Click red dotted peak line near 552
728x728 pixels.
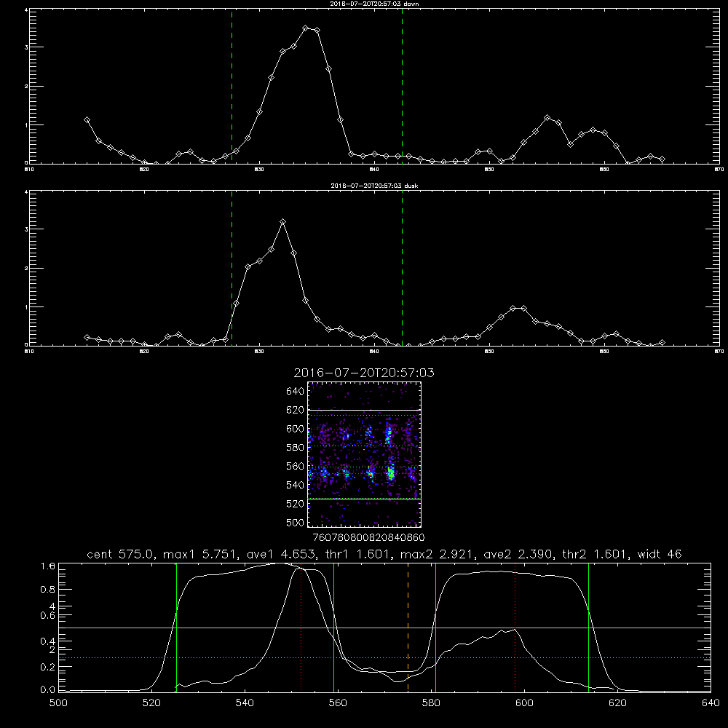pyautogui.click(x=301, y=627)
